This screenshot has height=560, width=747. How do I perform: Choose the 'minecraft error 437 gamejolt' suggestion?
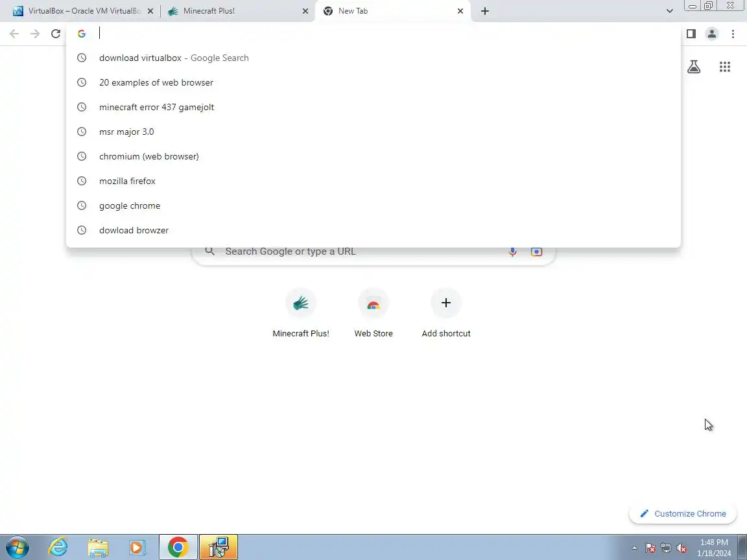click(373, 107)
